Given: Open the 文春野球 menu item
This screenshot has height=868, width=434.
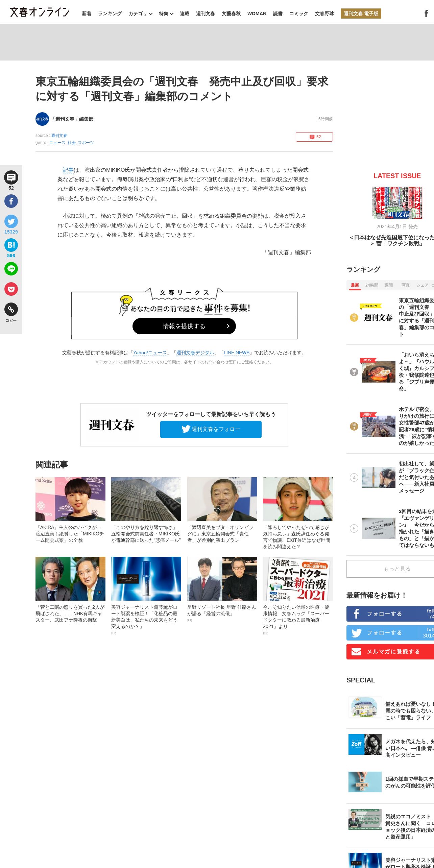Looking at the screenshot, I should (x=324, y=14).
